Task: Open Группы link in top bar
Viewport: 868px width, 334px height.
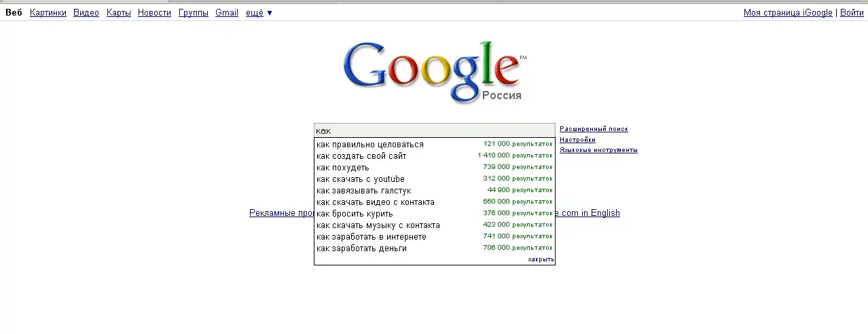Action: [x=193, y=13]
